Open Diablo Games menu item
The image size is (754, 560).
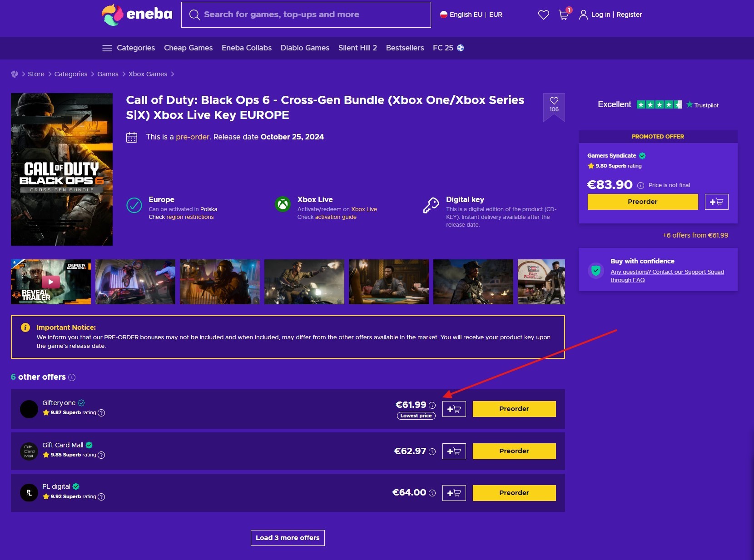coord(305,48)
